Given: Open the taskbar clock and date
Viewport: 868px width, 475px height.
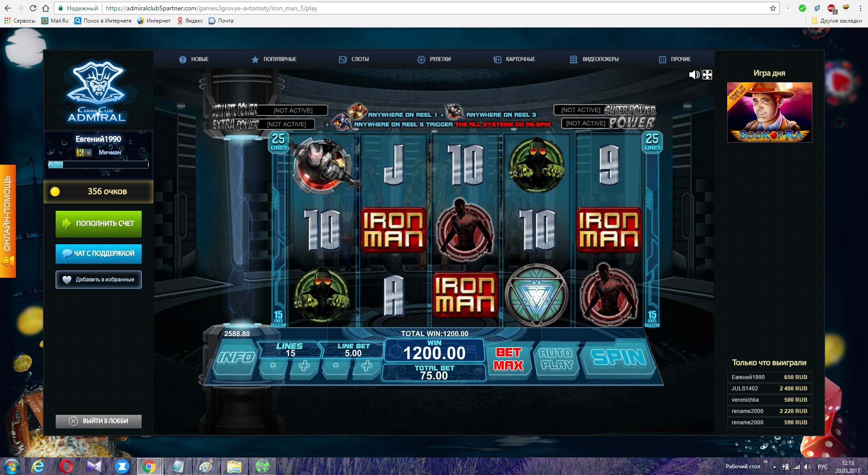Looking at the screenshot, I should [848, 467].
